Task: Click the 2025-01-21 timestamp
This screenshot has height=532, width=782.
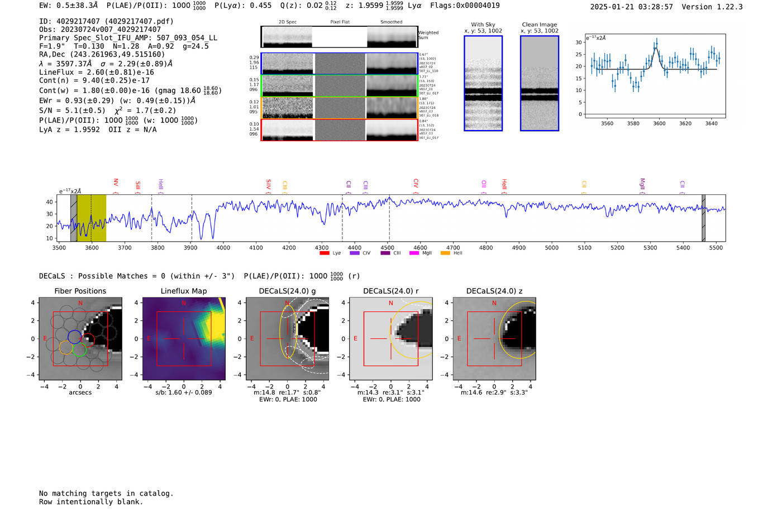Action: click(x=632, y=7)
